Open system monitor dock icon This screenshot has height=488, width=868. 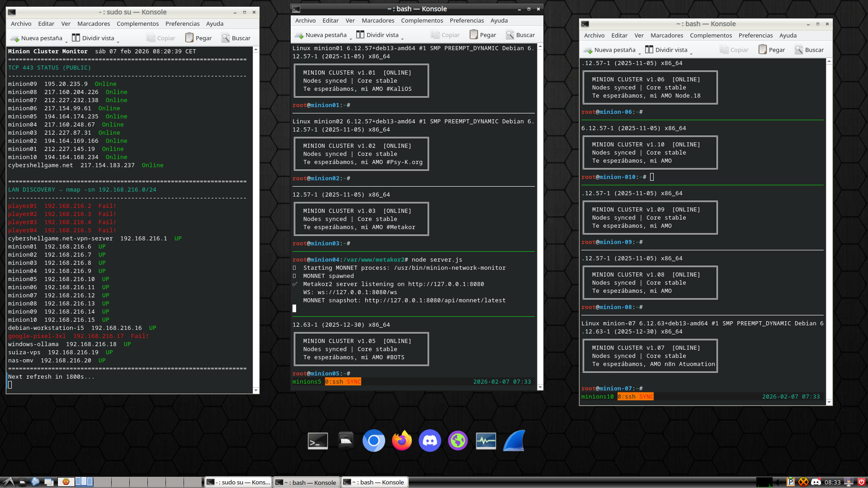click(486, 441)
